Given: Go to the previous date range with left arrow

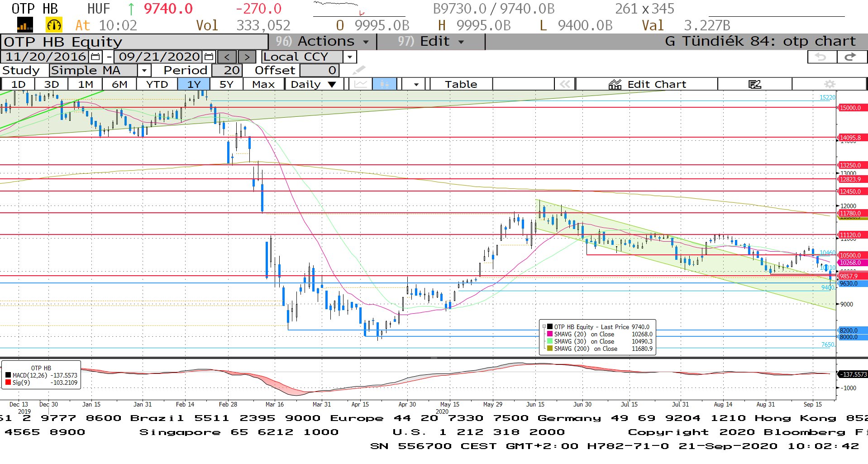Looking at the screenshot, I should tap(227, 57).
